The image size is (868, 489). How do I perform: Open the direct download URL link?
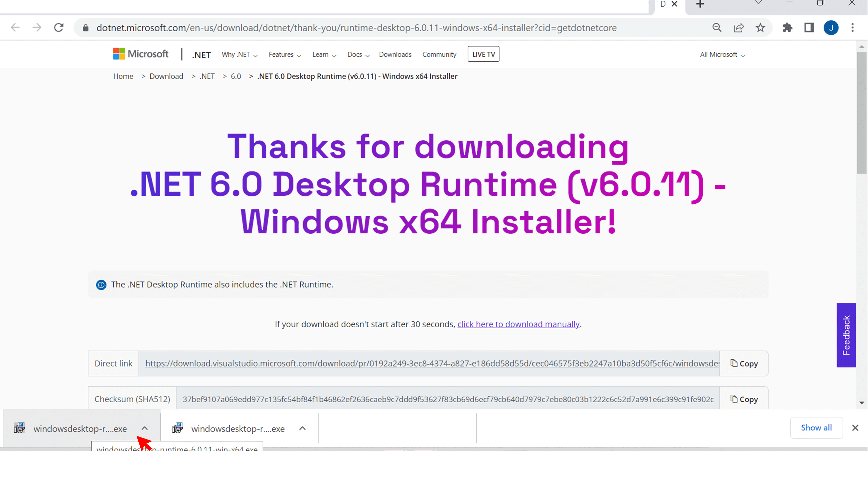[432, 364]
